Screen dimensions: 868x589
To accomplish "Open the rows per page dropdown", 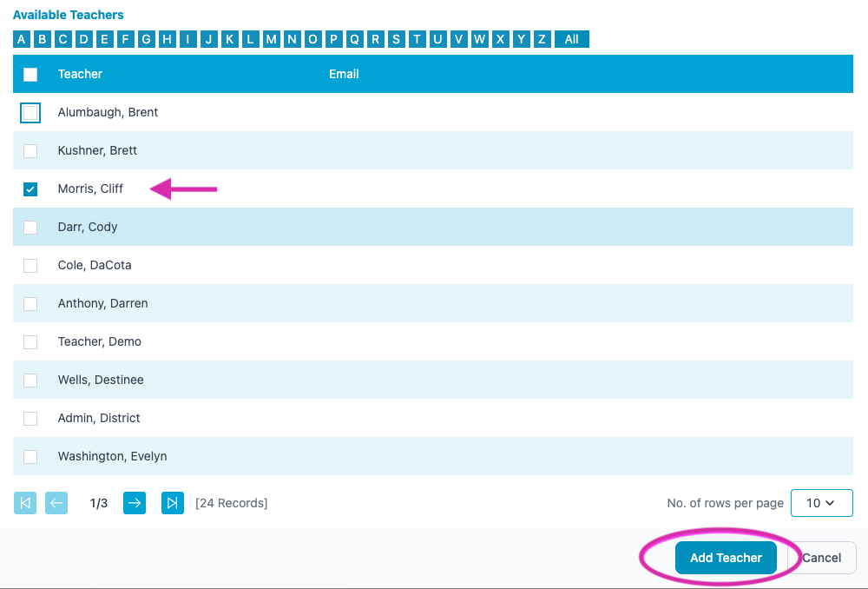I will coord(821,503).
